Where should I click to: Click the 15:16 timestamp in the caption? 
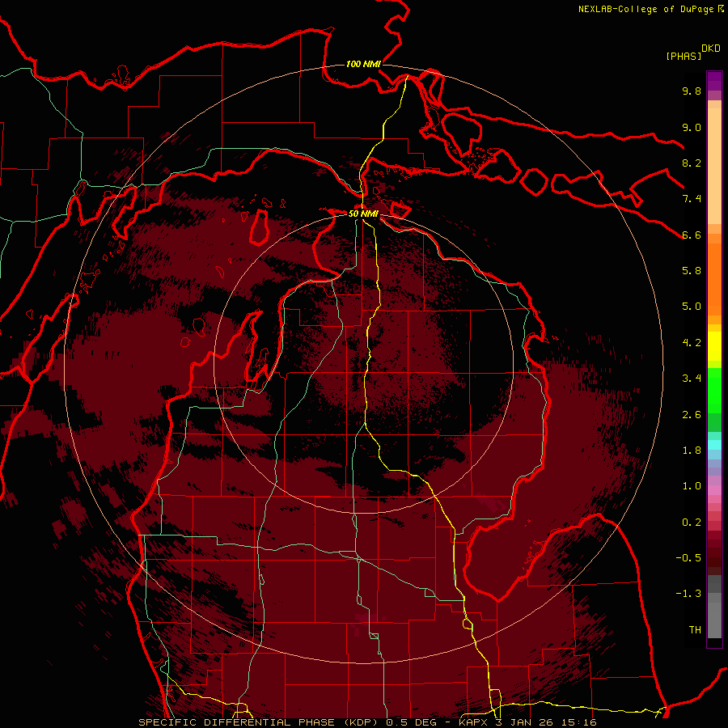(x=581, y=722)
